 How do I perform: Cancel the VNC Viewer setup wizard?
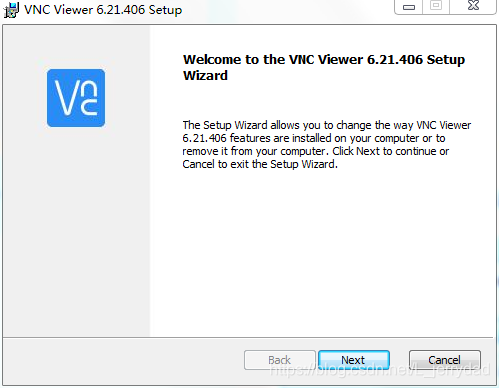tap(445, 360)
